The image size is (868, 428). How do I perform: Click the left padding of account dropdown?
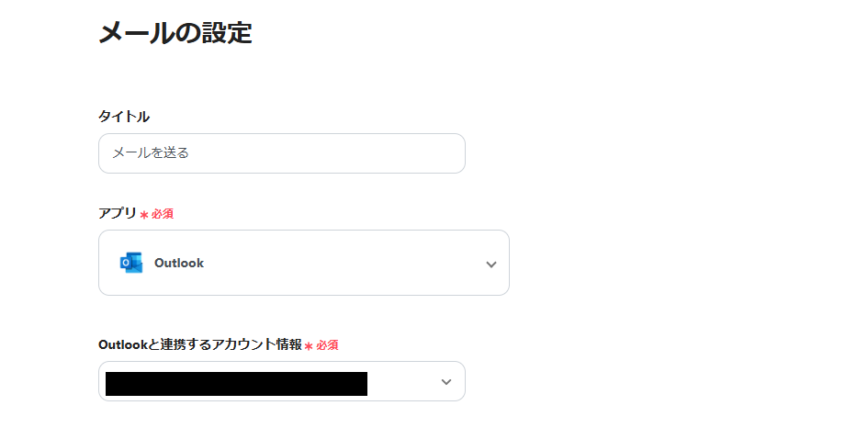tap(102, 382)
